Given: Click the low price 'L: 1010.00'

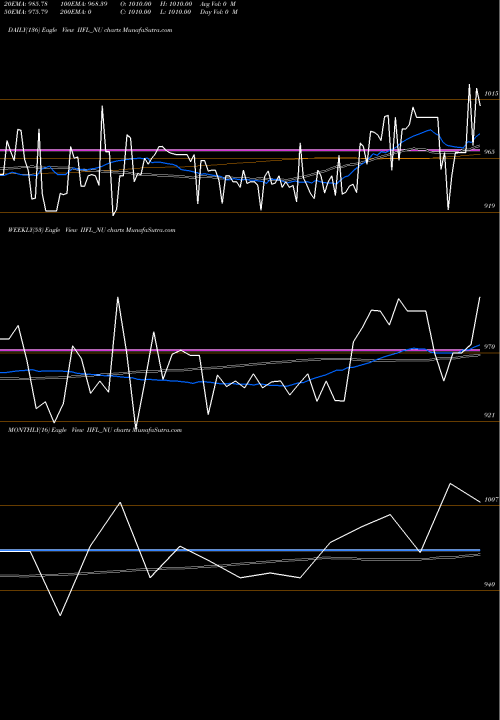Looking at the screenshot, I should pyautogui.click(x=176, y=12).
